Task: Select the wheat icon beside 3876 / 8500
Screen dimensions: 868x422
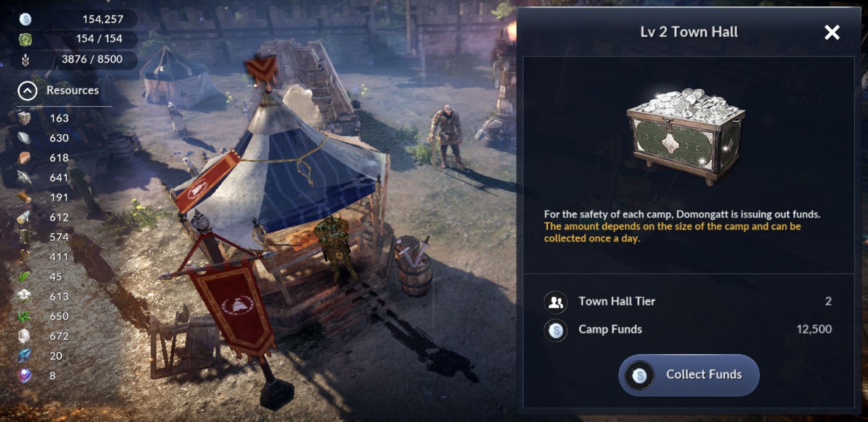Action: pyautogui.click(x=25, y=59)
